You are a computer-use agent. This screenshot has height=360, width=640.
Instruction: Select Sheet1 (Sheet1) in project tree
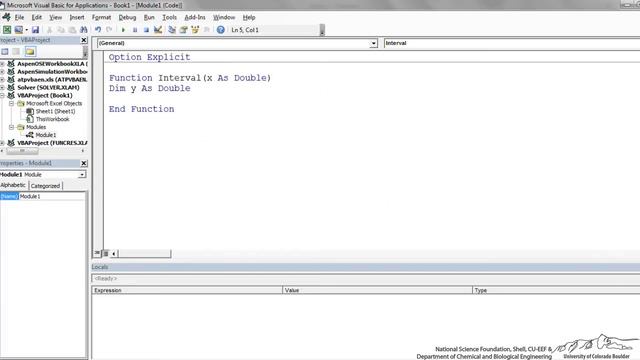[x=55, y=111]
